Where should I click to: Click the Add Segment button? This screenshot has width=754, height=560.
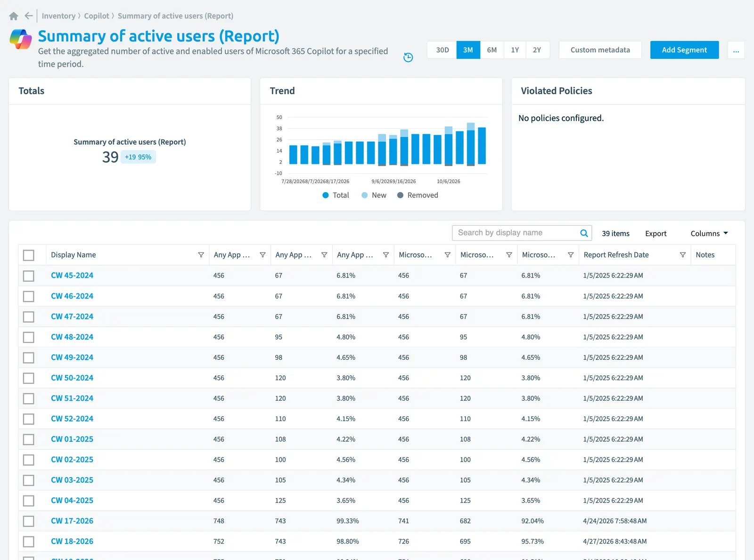click(684, 50)
